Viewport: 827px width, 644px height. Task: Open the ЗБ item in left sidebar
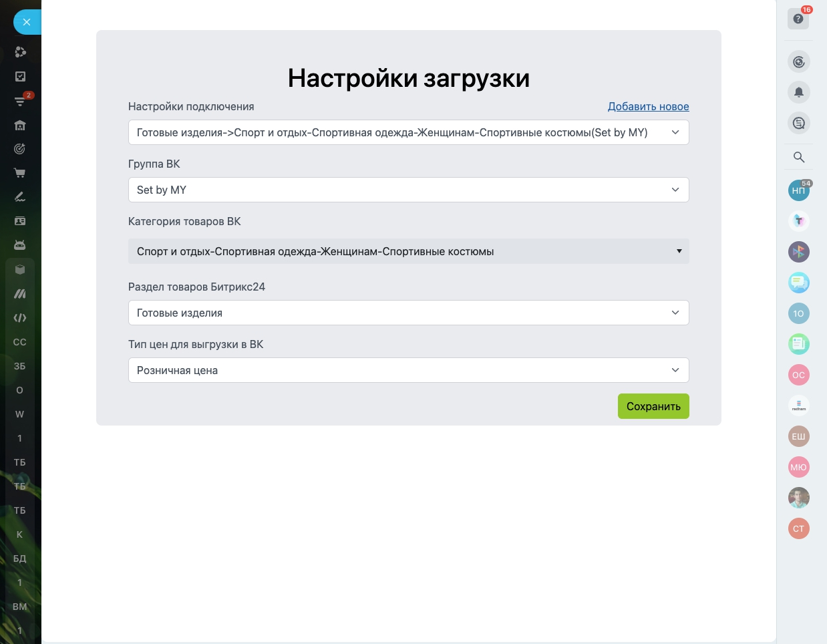tap(20, 366)
